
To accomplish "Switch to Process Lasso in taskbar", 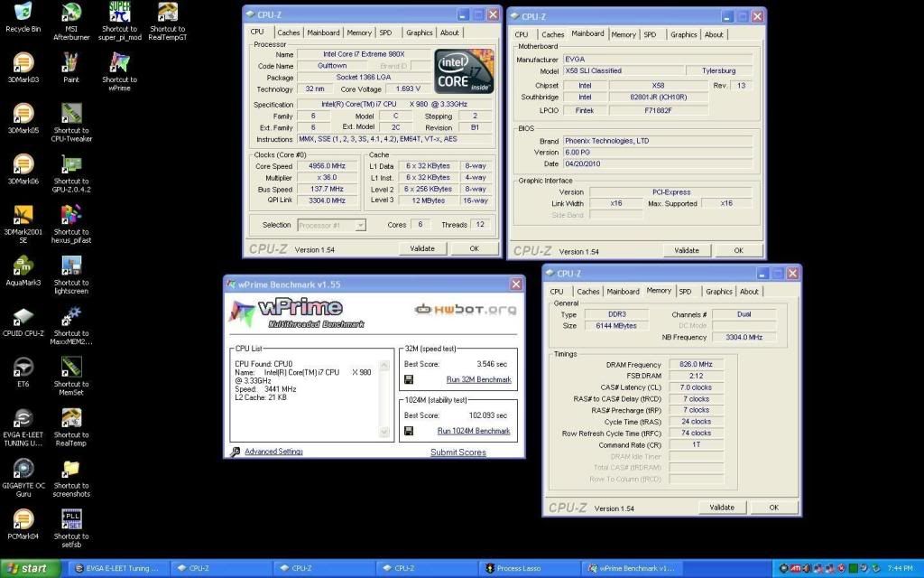I will (522, 568).
